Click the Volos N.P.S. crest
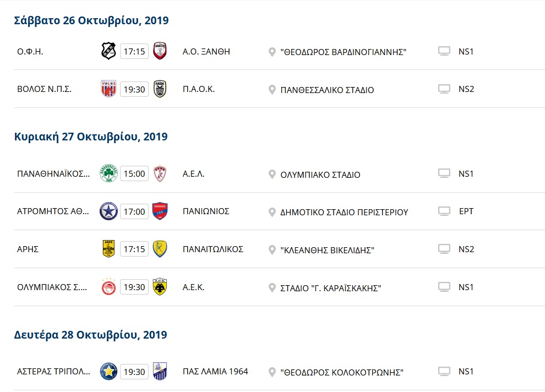Viewport: 545px width, 392px height. [x=108, y=89]
